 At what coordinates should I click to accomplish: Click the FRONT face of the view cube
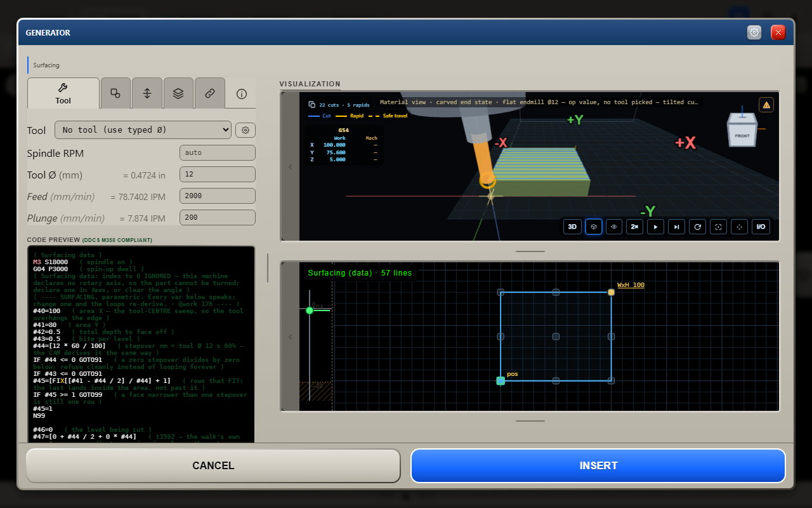pos(742,135)
